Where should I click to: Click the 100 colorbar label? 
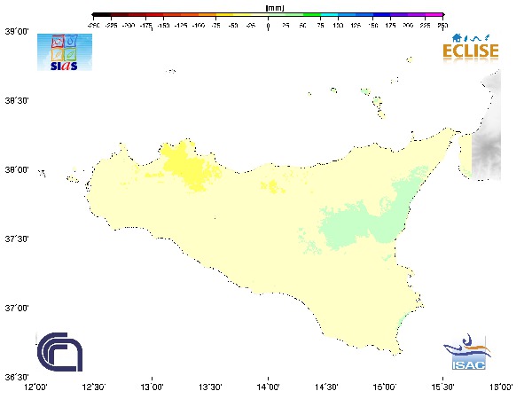pos(338,26)
